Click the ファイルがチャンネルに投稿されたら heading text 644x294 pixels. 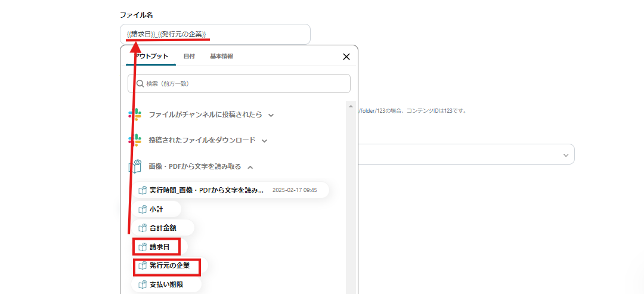click(x=205, y=114)
